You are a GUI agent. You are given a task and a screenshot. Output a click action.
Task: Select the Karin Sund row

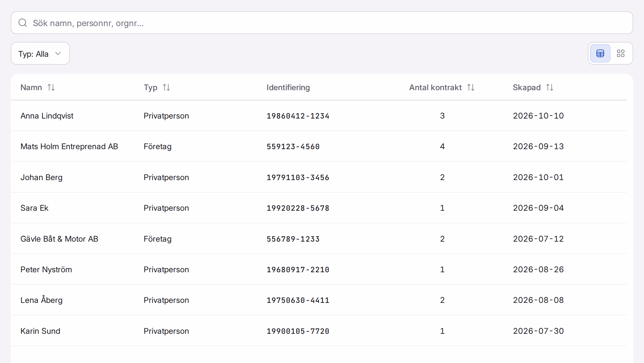(319, 331)
